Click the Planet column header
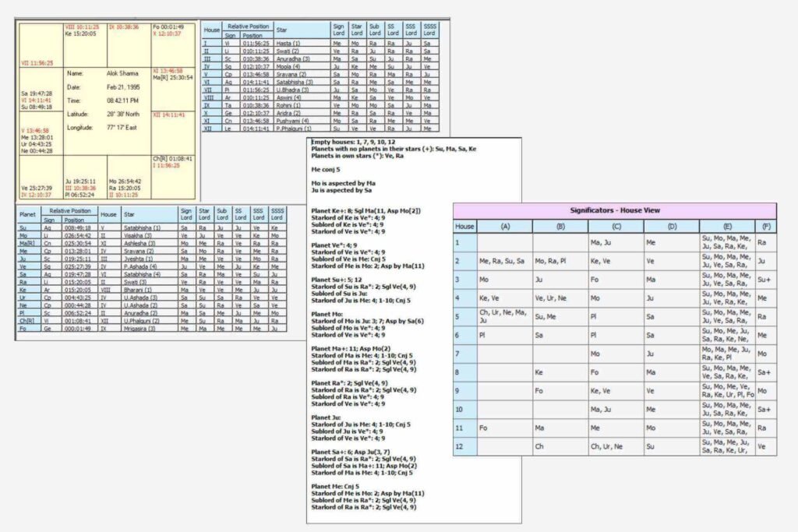The width and height of the screenshot is (798, 532). click(27, 214)
